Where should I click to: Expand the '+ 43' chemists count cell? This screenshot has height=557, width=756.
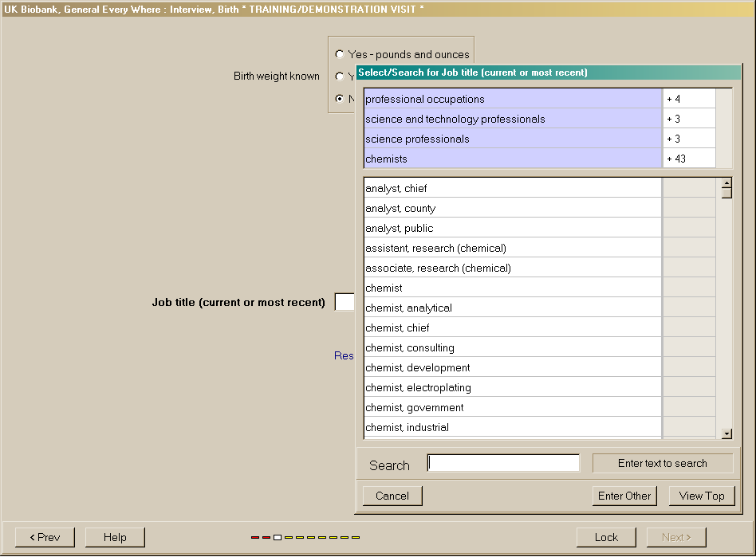point(688,159)
